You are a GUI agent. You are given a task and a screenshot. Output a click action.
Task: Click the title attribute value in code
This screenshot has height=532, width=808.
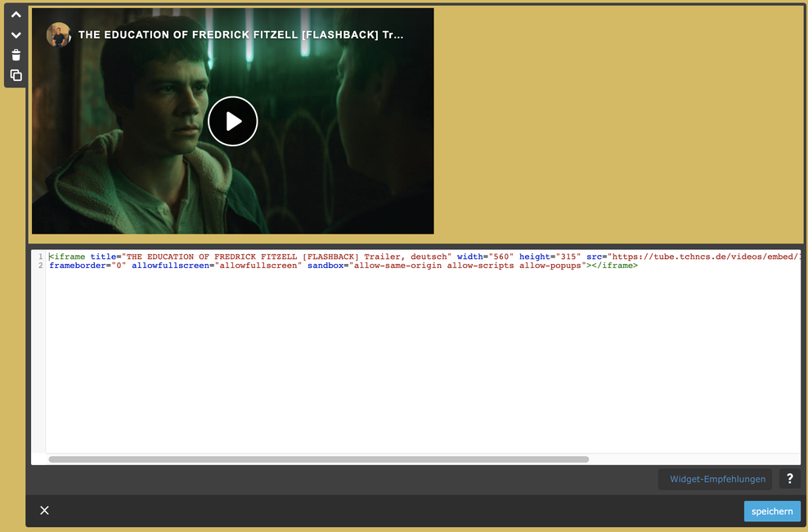(286, 257)
